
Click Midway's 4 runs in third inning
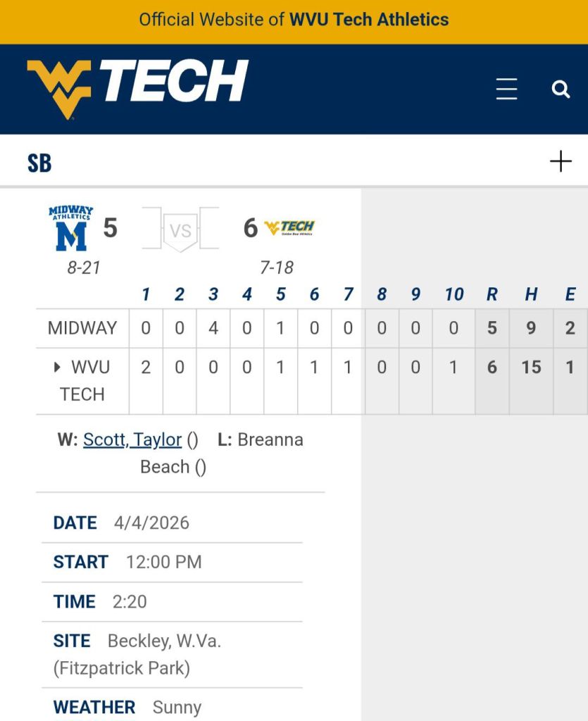pos(213,328)
